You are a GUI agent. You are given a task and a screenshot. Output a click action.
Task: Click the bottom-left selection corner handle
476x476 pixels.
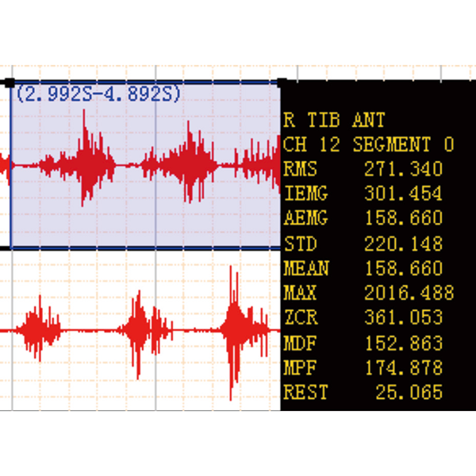(x=10, y=248)
